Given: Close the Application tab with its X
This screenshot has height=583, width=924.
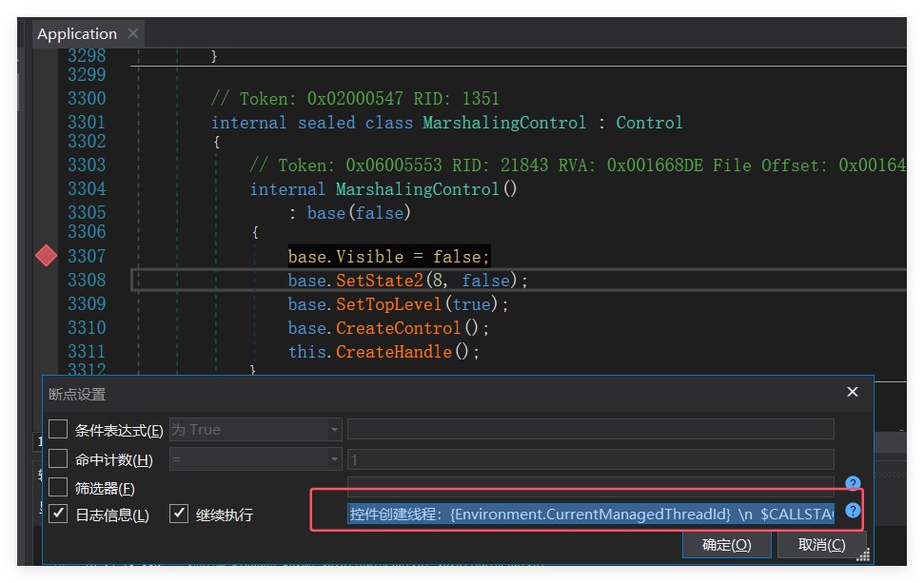Looking at the screenshot, I should (133, 33).
